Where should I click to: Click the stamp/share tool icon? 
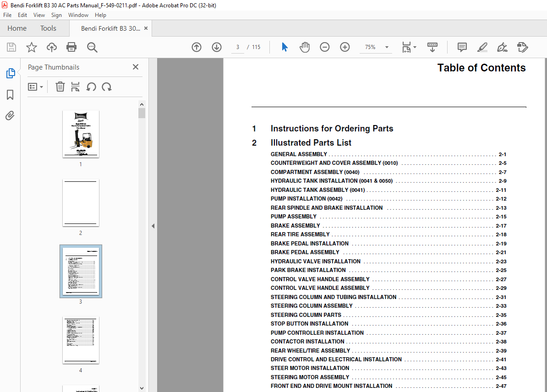[x=523, y=47]
